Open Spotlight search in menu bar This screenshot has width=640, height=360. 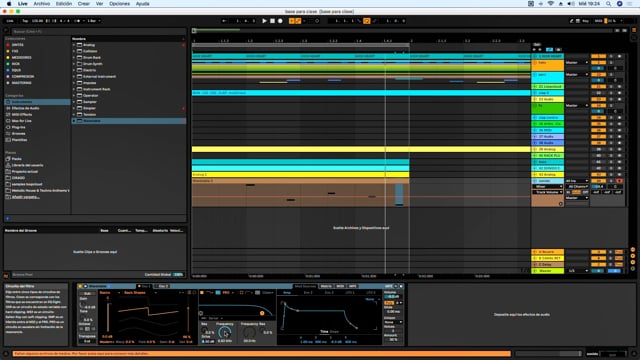(x=608, y=4)
